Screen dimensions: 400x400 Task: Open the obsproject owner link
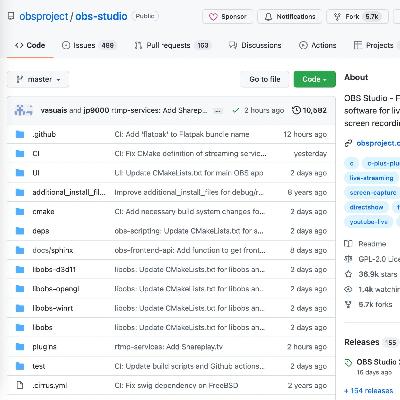pyautogui.click(x=44, y=16)
